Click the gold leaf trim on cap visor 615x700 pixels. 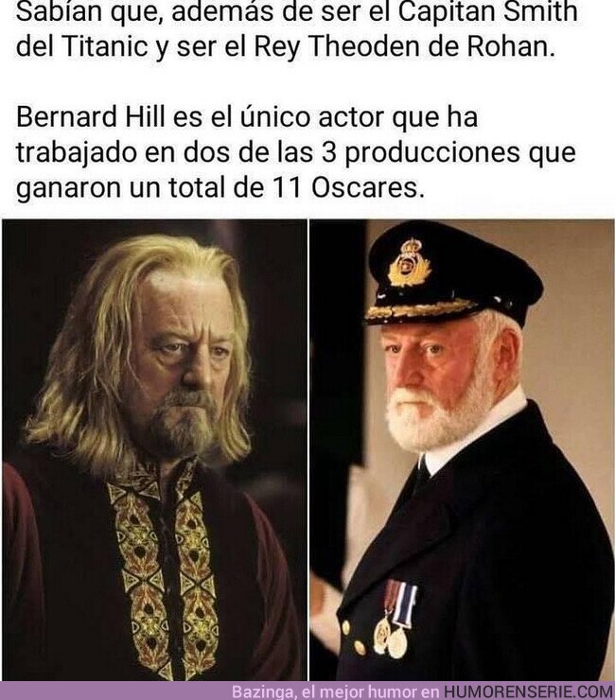click(420, 310)
